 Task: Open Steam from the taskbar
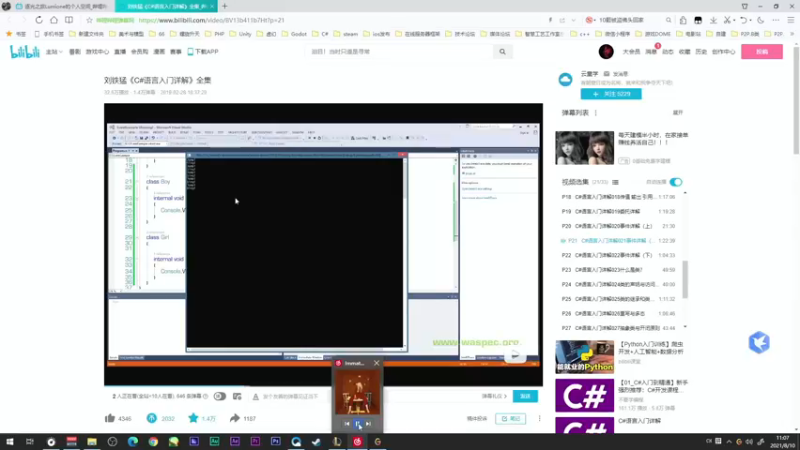[316, 441]
